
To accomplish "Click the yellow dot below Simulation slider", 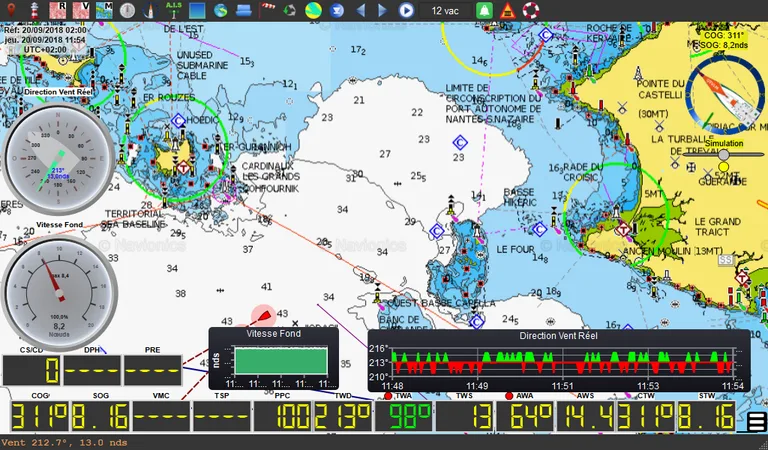I will click(x=723, y=167).
